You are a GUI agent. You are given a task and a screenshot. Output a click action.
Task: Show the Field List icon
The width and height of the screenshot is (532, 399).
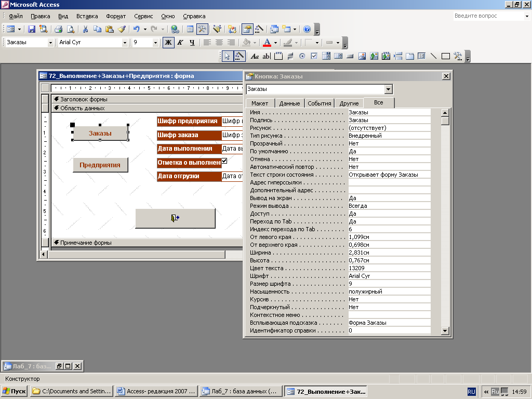[190, 29]
